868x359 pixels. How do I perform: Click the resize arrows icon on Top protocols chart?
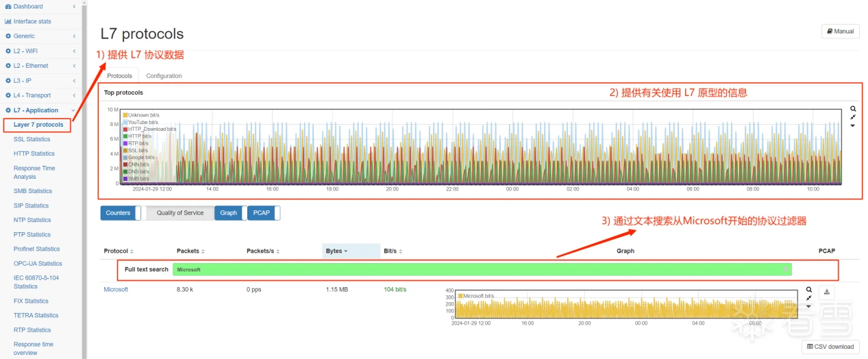(x=853, y=117)
